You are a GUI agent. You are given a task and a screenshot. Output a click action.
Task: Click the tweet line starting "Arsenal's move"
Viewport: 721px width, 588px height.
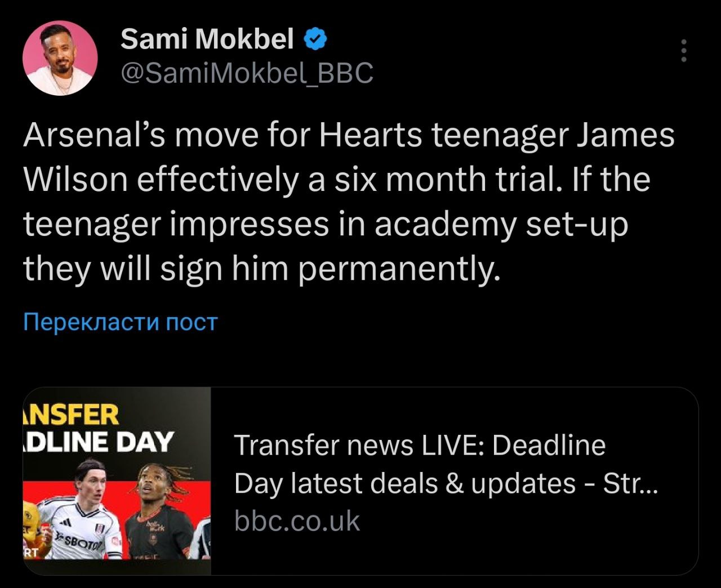348,136
